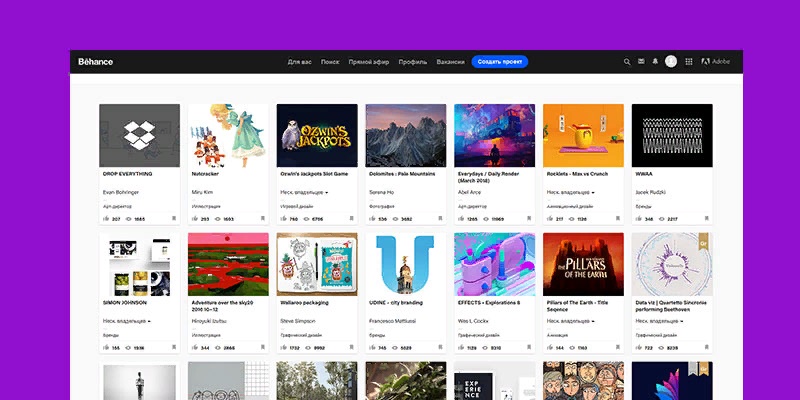Bookmark the Ozwin's Jackpots Slot Game project
Screen dimensions: 800x400
(351, 218)
